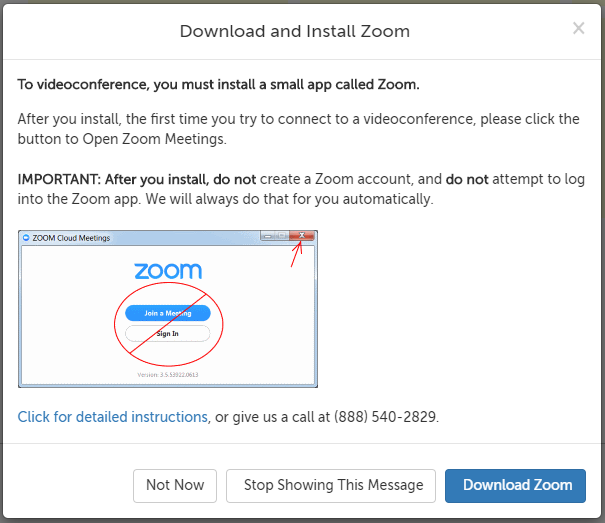
Task: Click the minimize icon in the Zoom illustration
Action: pyautogui.click(x=269, y=237)
